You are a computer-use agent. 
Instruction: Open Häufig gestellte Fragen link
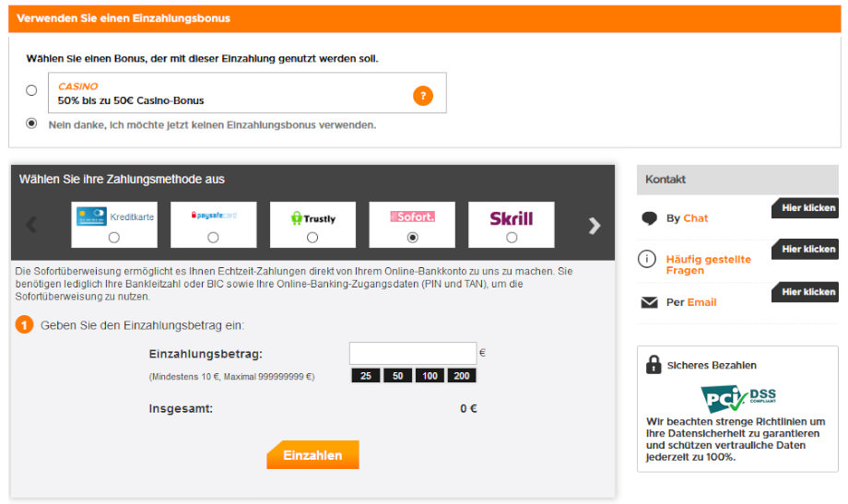(x=709, y=265)
